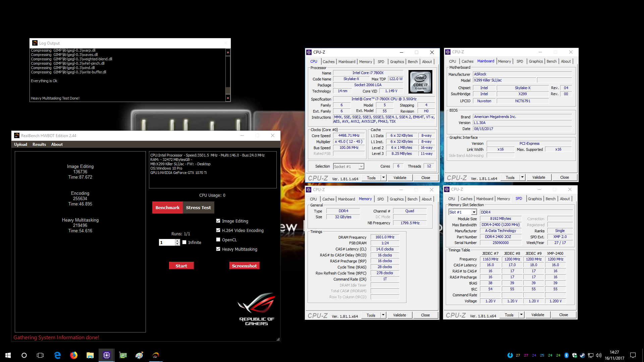The height and width of the screenshot is (362, 644).
Task: Open Task View from the taskbar
Action: [40, 355]
